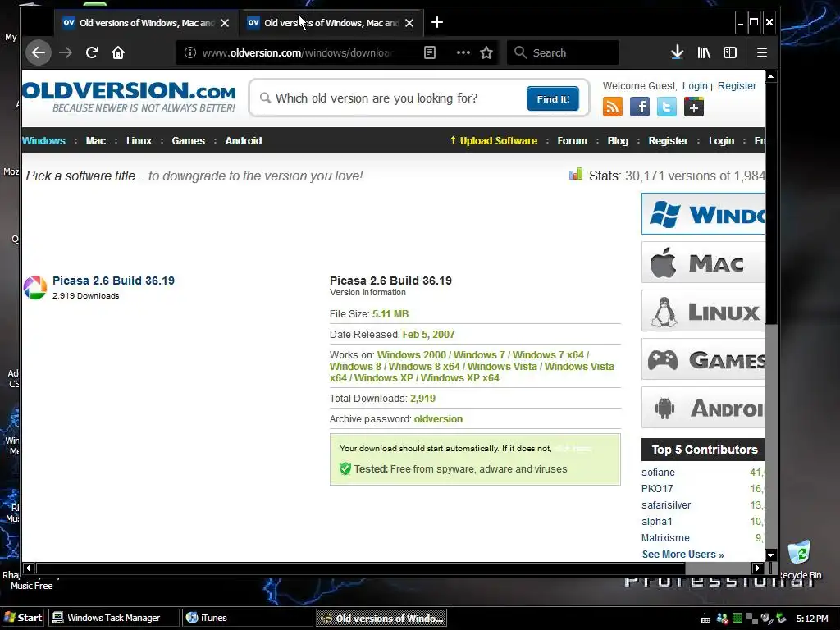Image resolution: width=840 pixels, height=630 pixels.
Task: Focus the old version search field
Action: pyautogui.click(x=394, y=98)
